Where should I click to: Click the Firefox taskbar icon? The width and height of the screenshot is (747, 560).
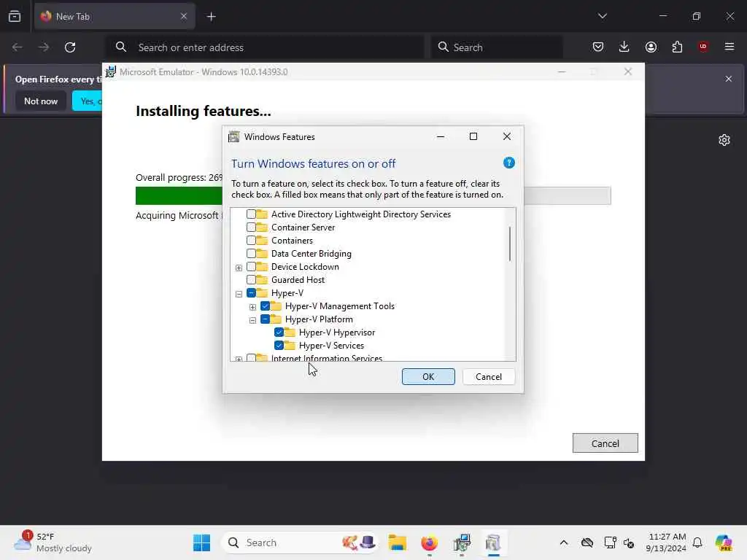click(429, 542)
